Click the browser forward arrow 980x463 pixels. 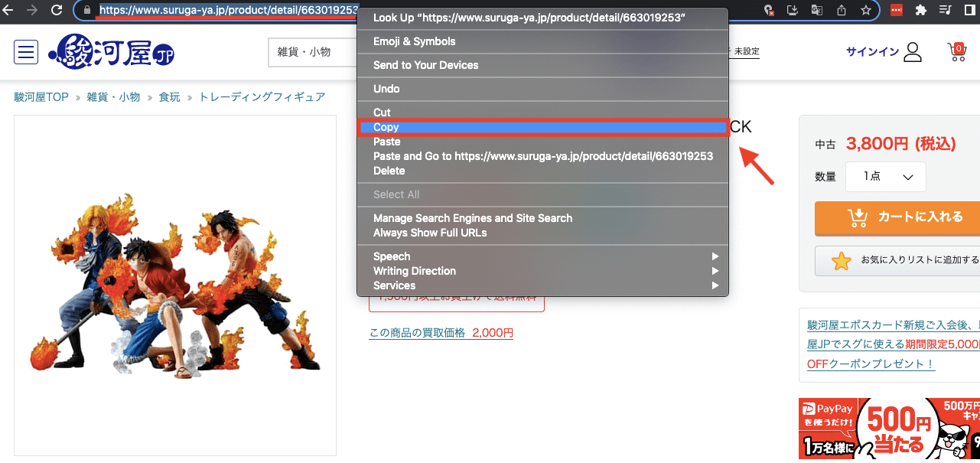32,11
